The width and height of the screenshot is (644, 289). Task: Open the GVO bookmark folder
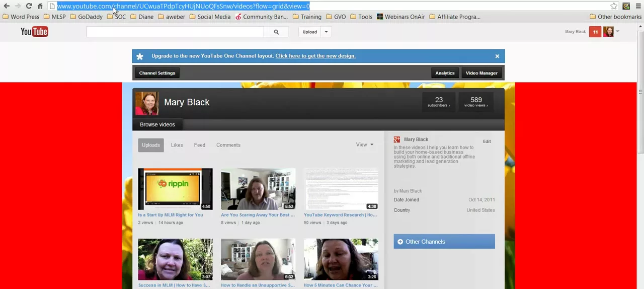coord(336,17)
